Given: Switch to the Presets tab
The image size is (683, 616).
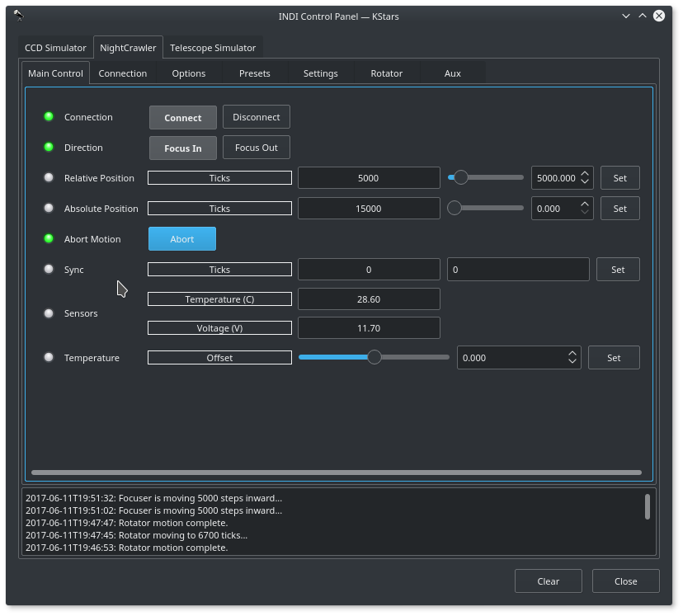Looking at the screenshot, I should [x=255, y=73].
